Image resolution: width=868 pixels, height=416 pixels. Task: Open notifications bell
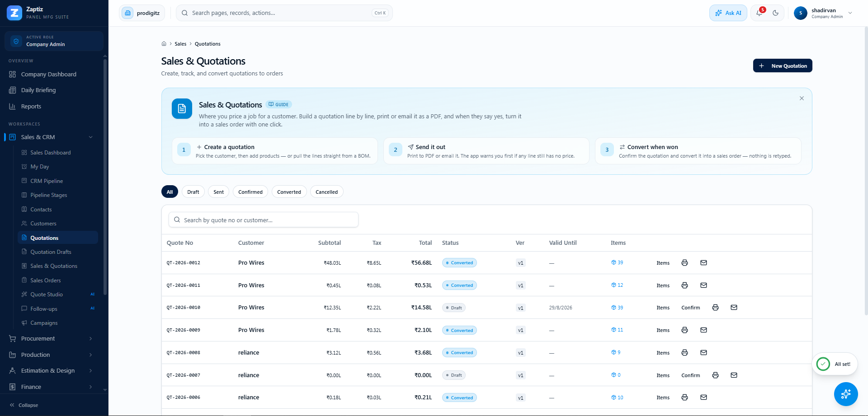click(759, 13)
